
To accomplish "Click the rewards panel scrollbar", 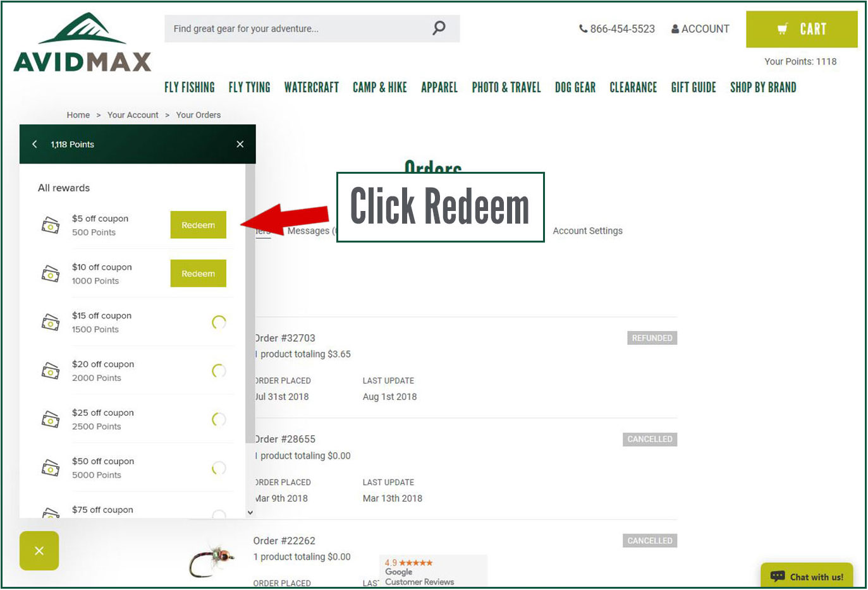I will tap(250, 303).
